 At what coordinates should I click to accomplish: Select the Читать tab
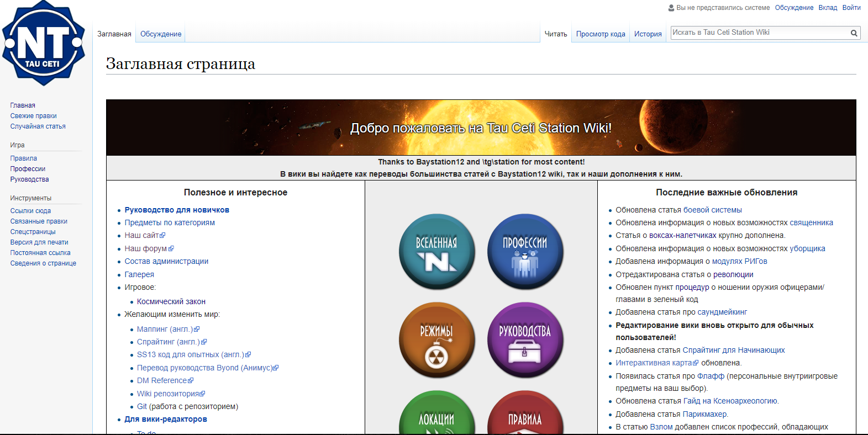coord(556,34)
